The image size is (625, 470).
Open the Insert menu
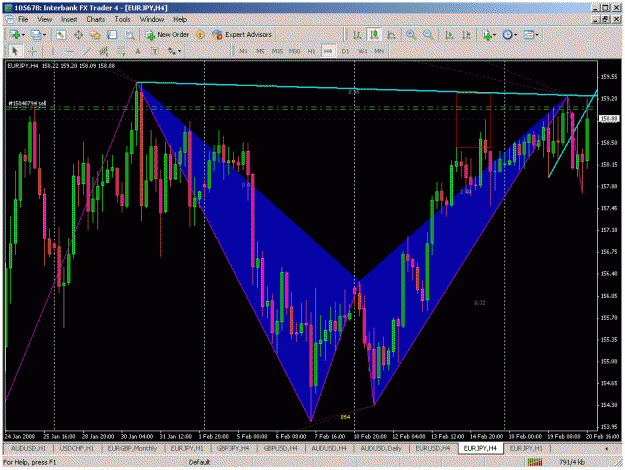click(x=69, y=20)
